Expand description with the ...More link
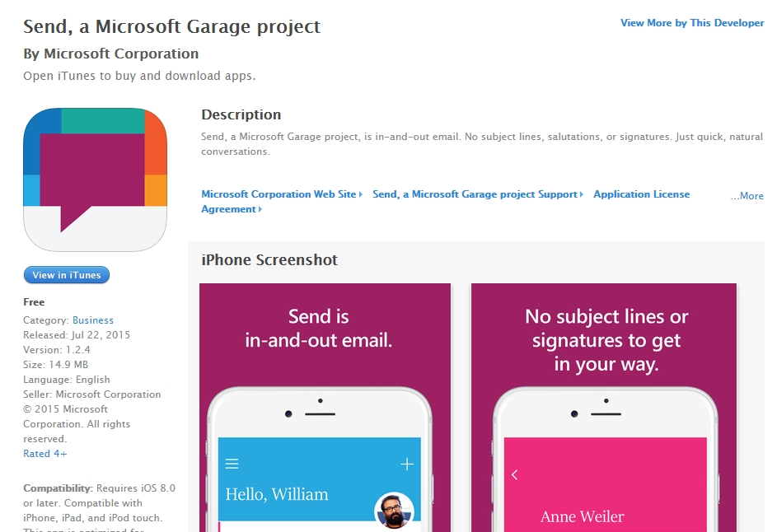This screenshot has width=777, height=532. click(747, 196)
